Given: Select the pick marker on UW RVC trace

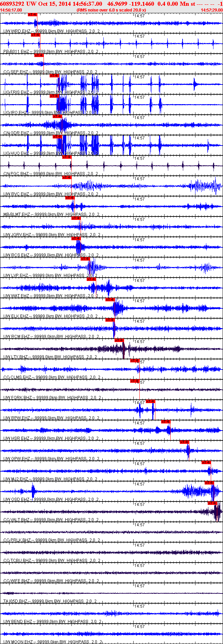Looking at the screenshot, I should click(x=67, y=177).
